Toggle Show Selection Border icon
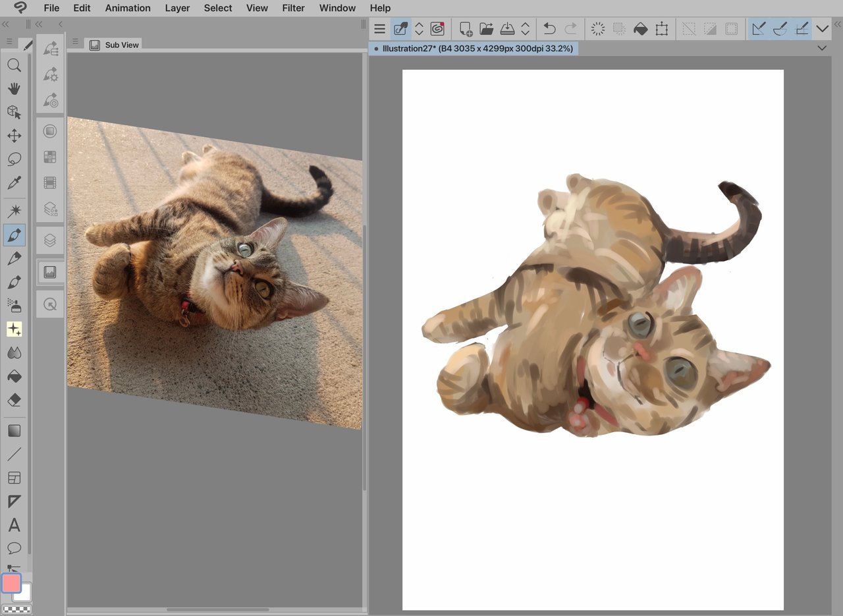 click(x=731, y=29)
